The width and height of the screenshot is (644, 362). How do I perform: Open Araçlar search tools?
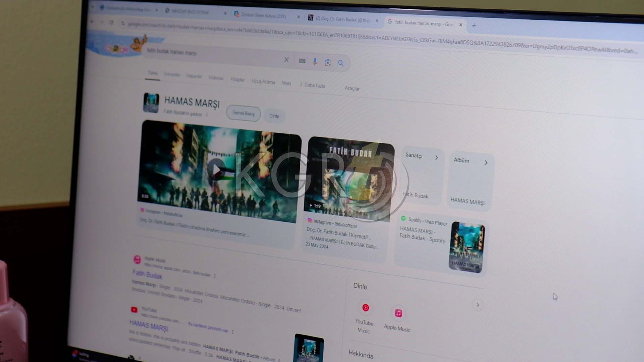tap(352, 88)
